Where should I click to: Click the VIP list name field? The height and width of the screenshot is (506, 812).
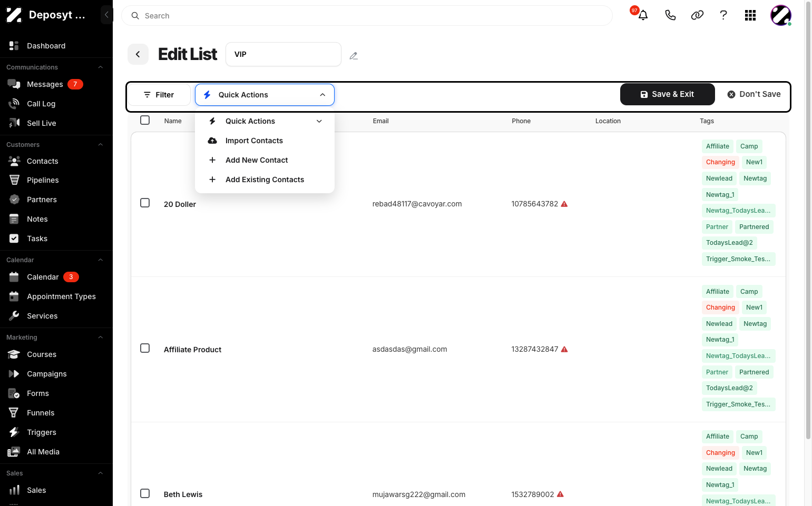coord(283,54)
